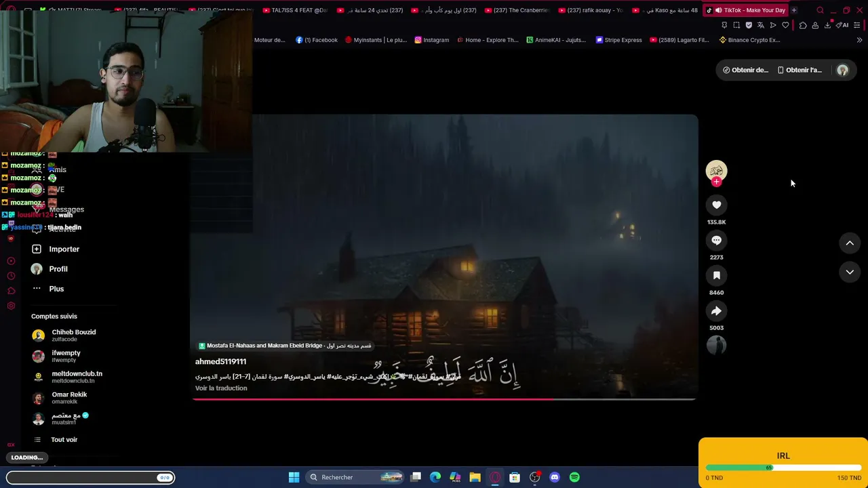Open the spinning sound disc icon

point(716,346)
